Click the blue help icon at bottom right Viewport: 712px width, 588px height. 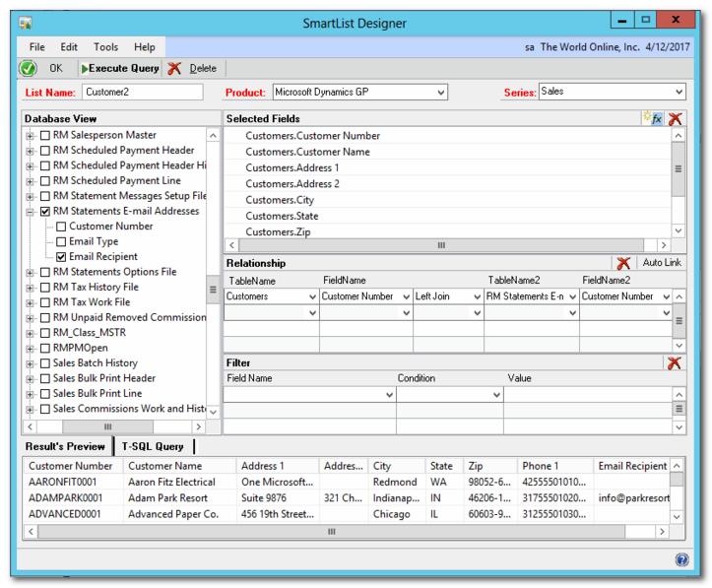coord(681,559)
